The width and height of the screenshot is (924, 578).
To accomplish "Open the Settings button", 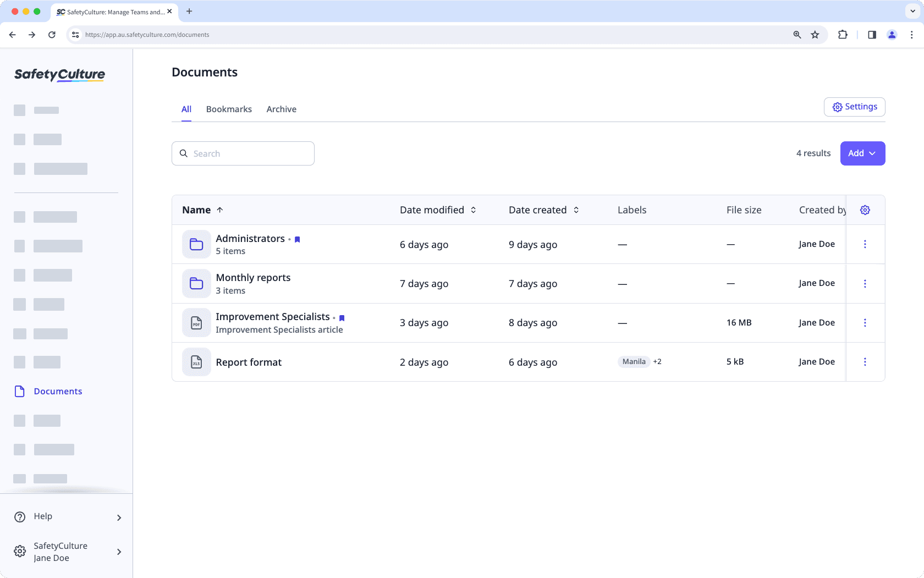I will pyautogui.click(x=854, y=106).
